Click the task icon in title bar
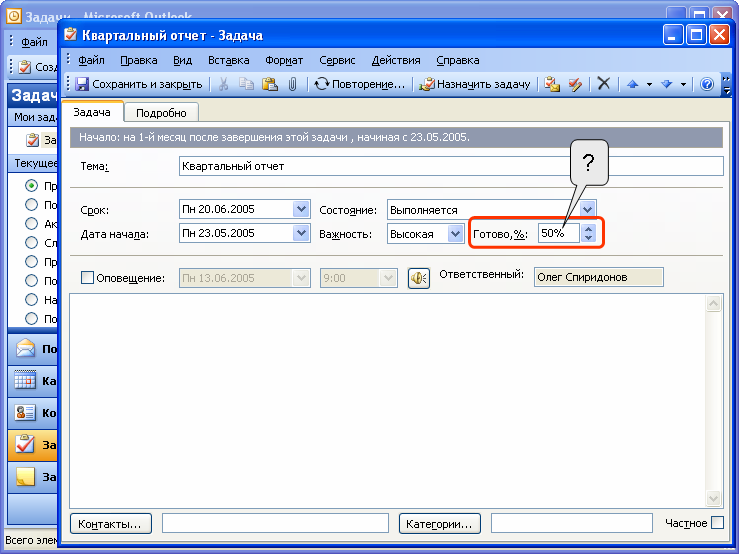 click(x=71, y=34)
